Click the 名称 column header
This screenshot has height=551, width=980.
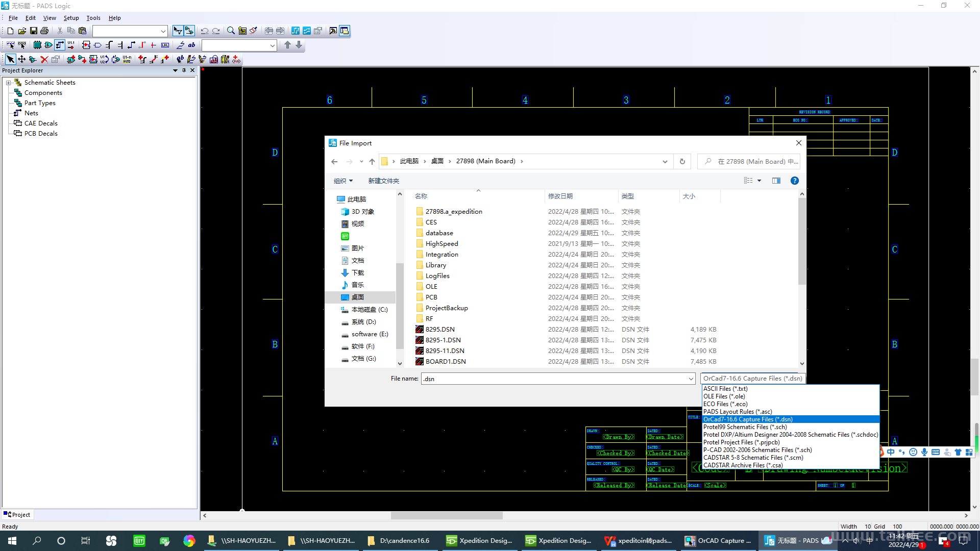(x=477, y=196)
